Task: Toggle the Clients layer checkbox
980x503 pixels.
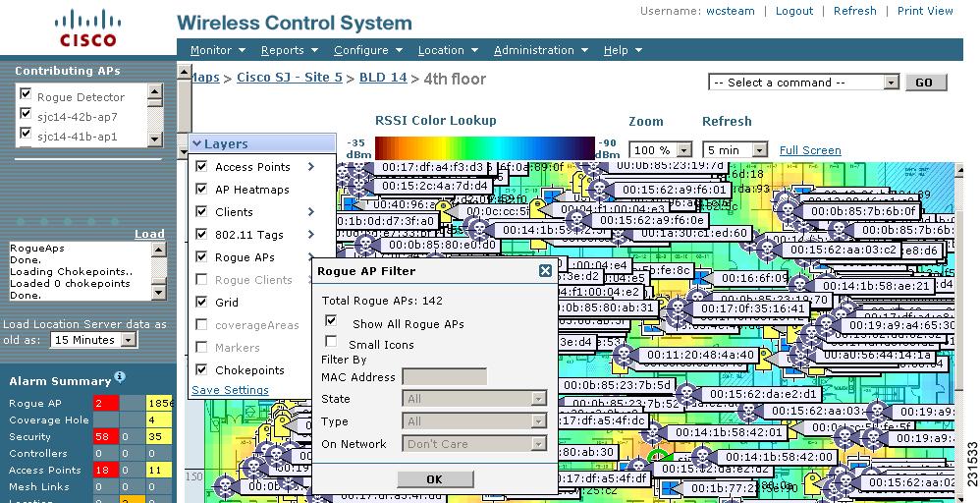Action: [x=201, y=211]
